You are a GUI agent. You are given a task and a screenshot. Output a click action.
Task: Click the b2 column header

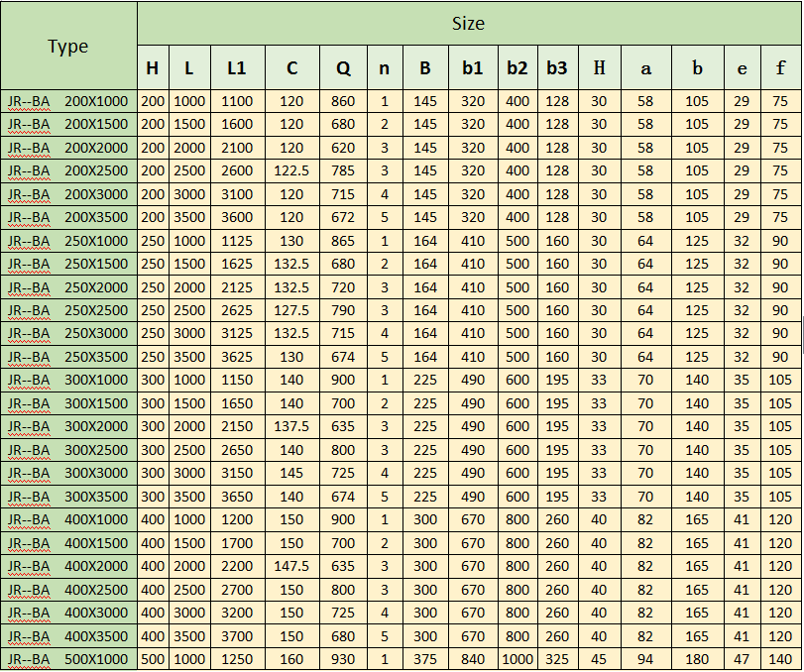tap(517, 67)
